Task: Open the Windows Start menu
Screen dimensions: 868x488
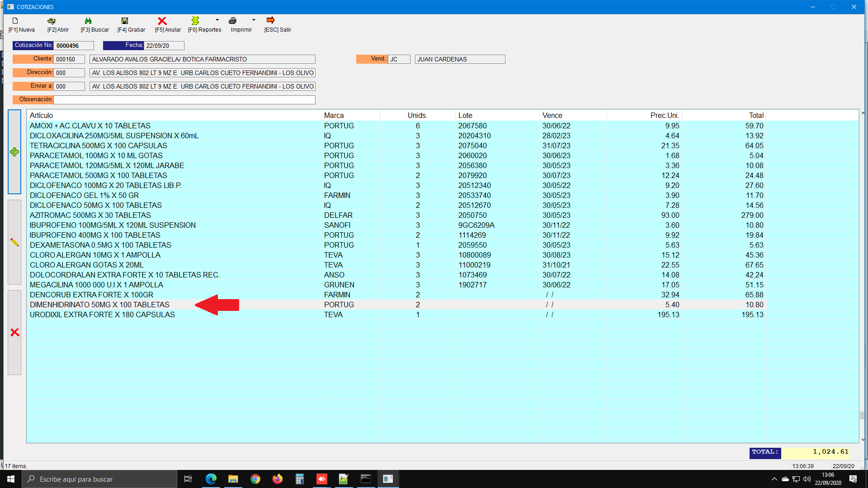Action: click(x=11, y=479)
